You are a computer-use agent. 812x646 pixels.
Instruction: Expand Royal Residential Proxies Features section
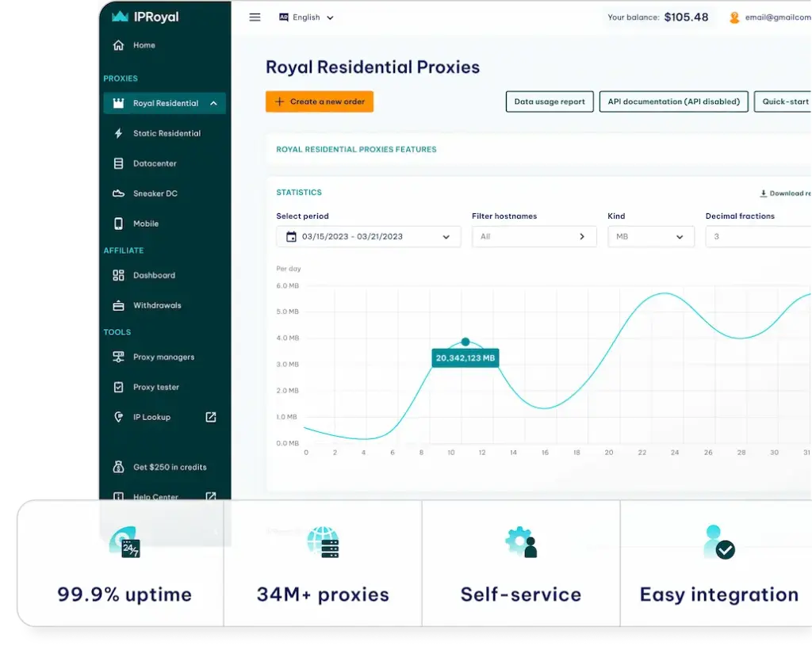click(538, 149)
